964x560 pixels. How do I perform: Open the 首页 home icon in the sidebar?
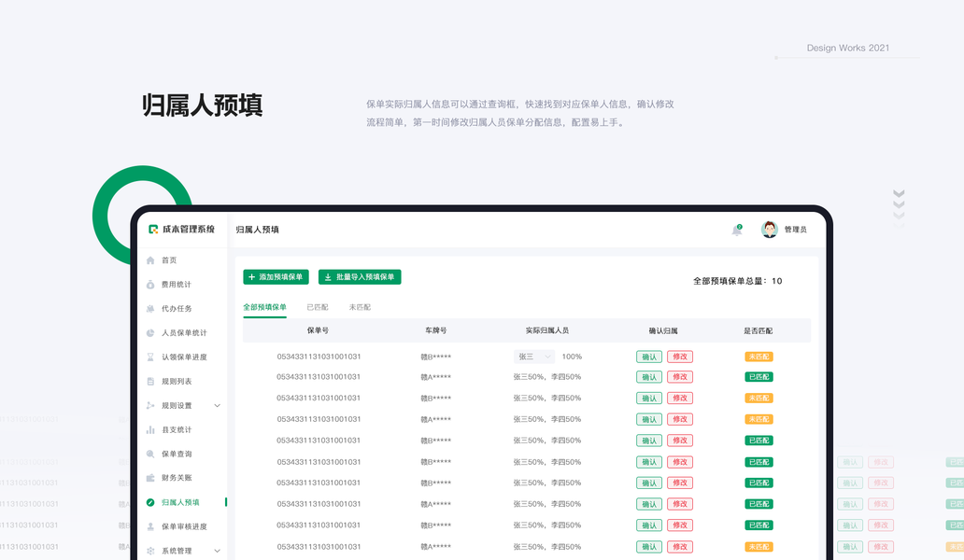click(x=150, y=260)
